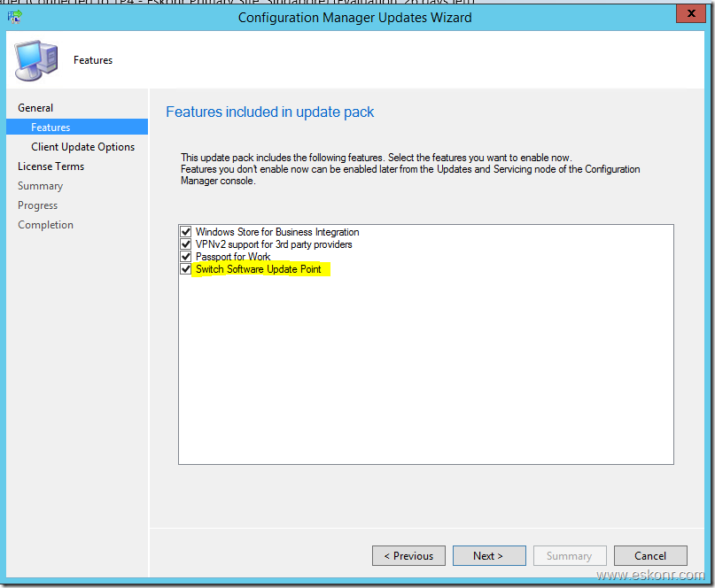Click the computer icon beside Features header
The height and width of the screenshot is (588, 715).
point(36,59)
